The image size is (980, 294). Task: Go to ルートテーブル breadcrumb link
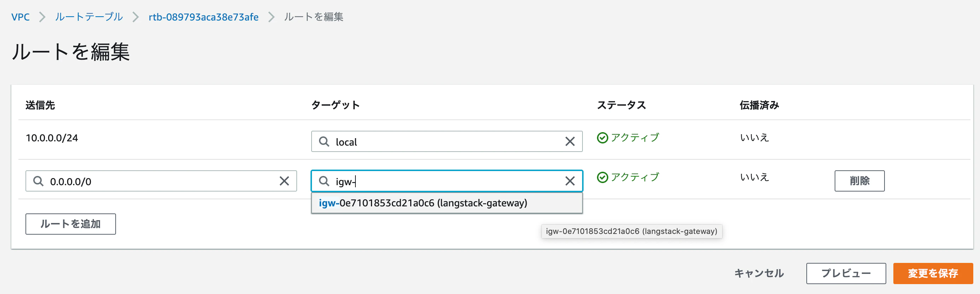coord(89,17)
